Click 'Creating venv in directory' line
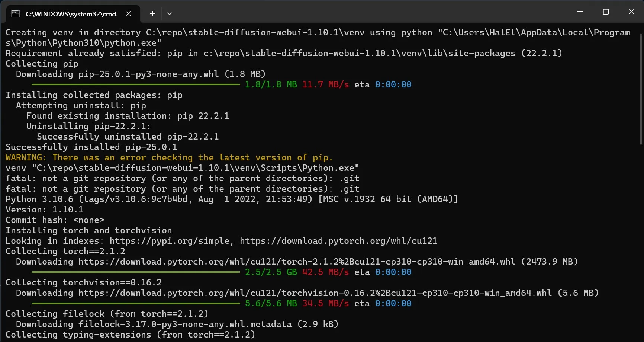 pyautogui.click(x=318, y=38)
